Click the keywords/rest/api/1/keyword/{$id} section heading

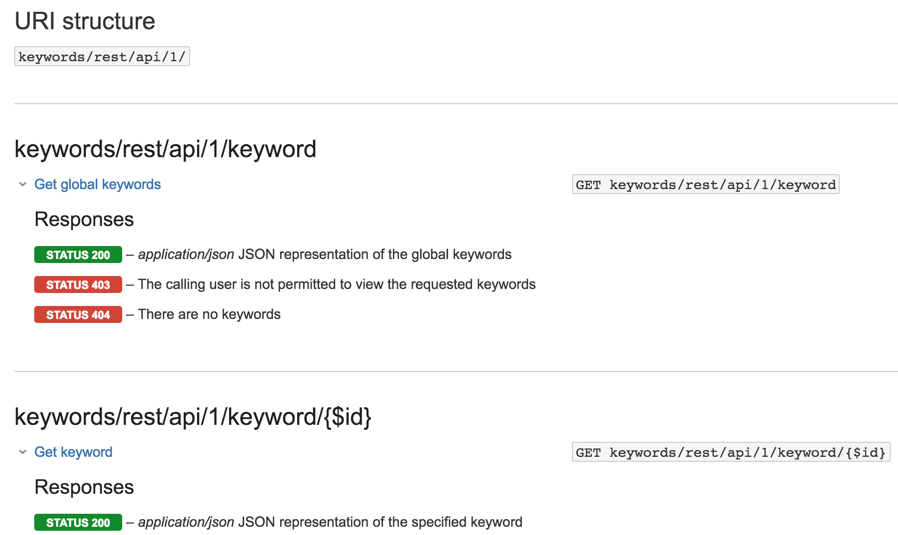[x=193, y=417]
